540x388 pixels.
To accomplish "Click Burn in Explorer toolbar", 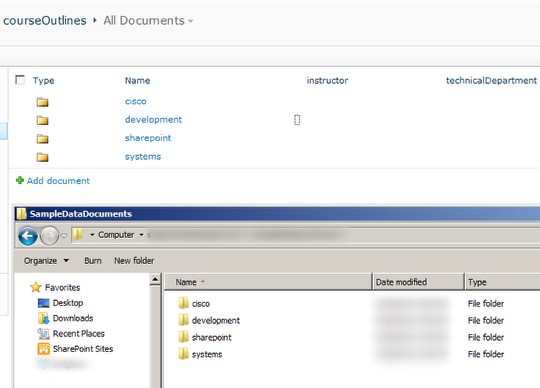I will (x=93, y=261).
